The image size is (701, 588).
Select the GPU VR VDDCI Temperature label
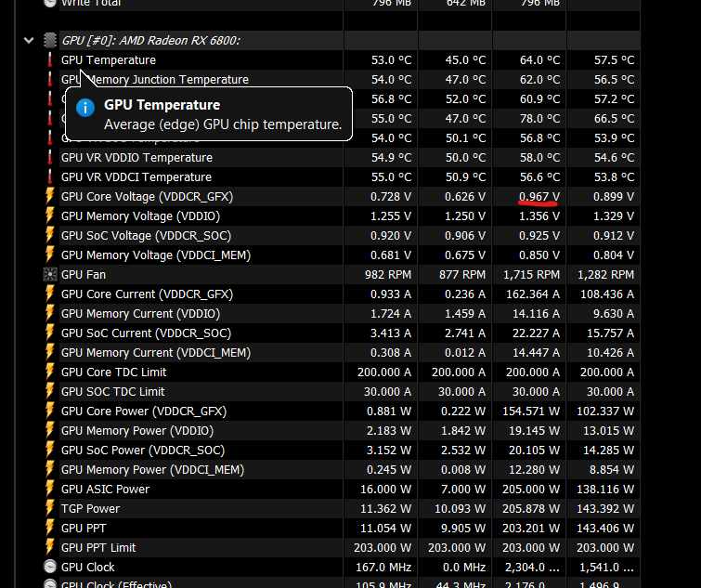[x=136, y=177]
